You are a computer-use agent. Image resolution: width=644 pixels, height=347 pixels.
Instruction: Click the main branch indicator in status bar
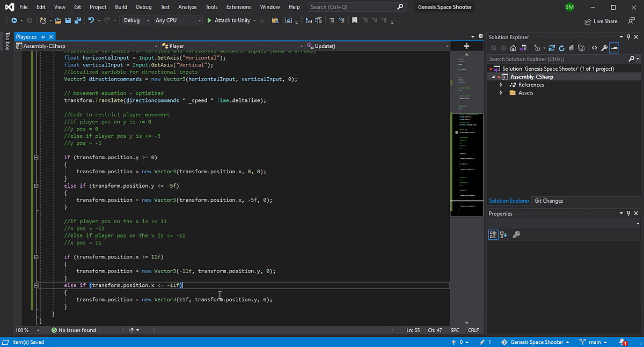click(x=594, y=342)
